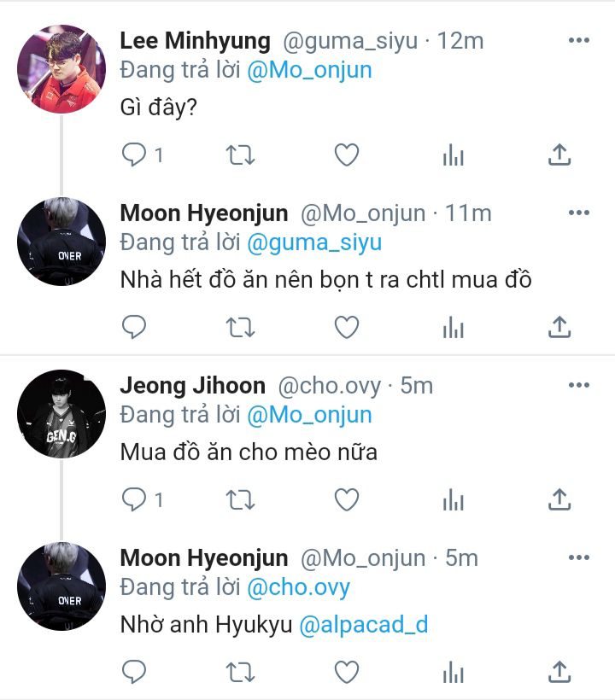The image size is (615, 700).
Task: Open the @cho.ovy reply-to link
Action: (x=298, y=587)
